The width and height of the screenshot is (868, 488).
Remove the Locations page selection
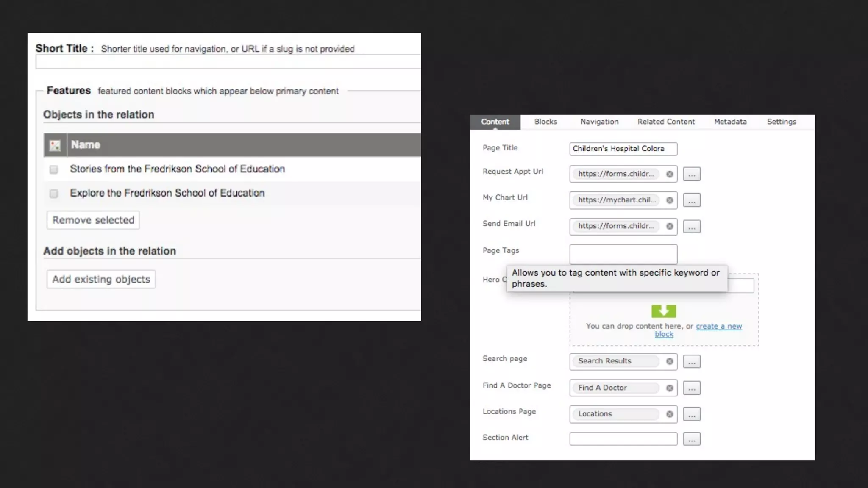coord(670,414)
